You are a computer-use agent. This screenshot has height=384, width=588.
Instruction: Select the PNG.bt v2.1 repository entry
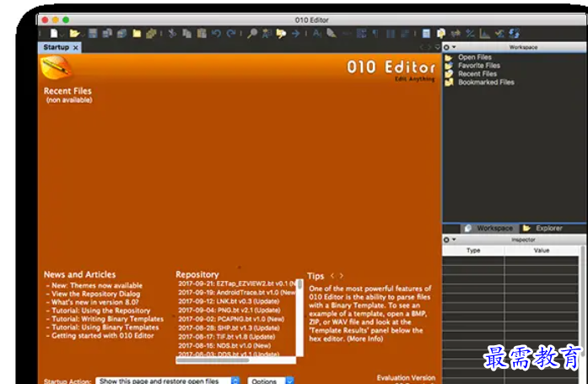(229, 310)
